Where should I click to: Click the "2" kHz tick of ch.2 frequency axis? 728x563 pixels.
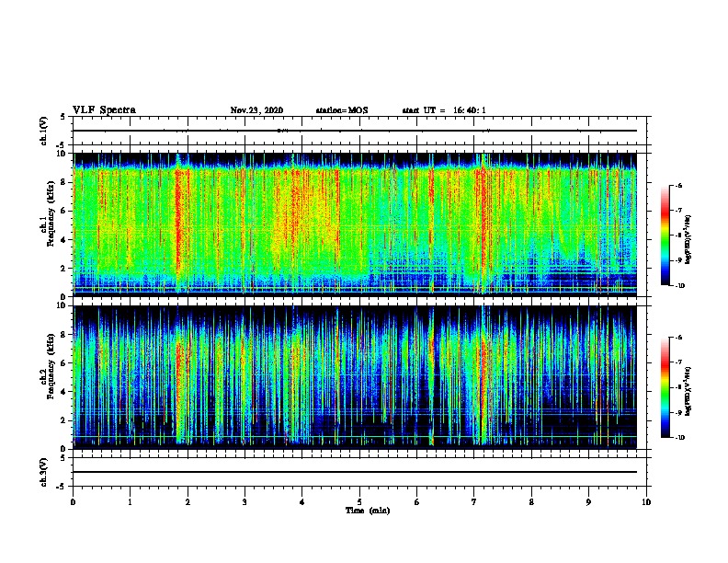64,420
